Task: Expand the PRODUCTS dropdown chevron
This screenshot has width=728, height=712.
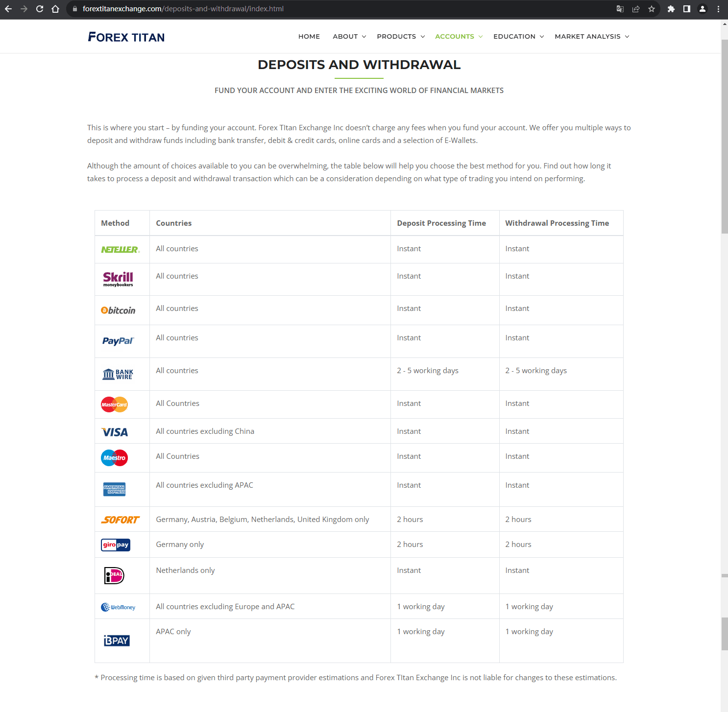Action: tap(423, 37)
